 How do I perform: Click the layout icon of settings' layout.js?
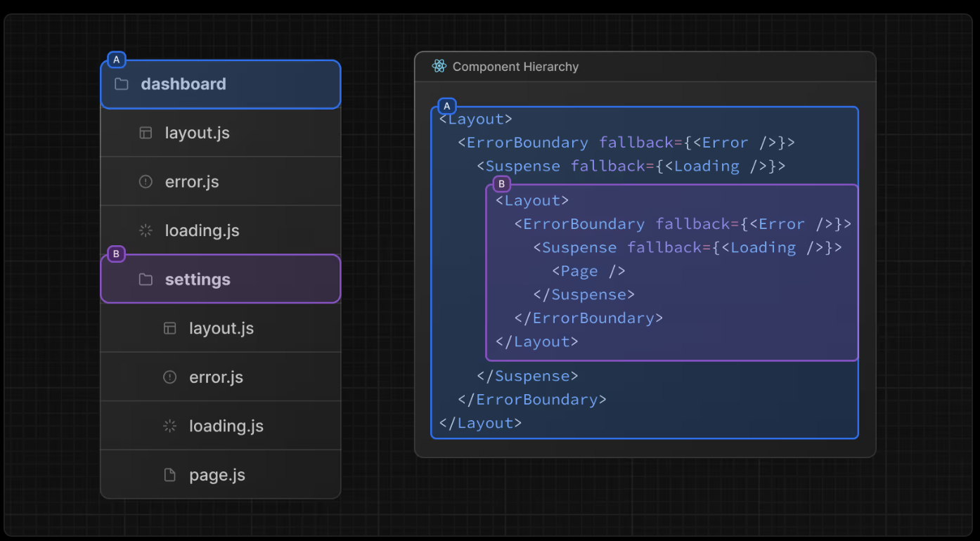pos(169,328)
